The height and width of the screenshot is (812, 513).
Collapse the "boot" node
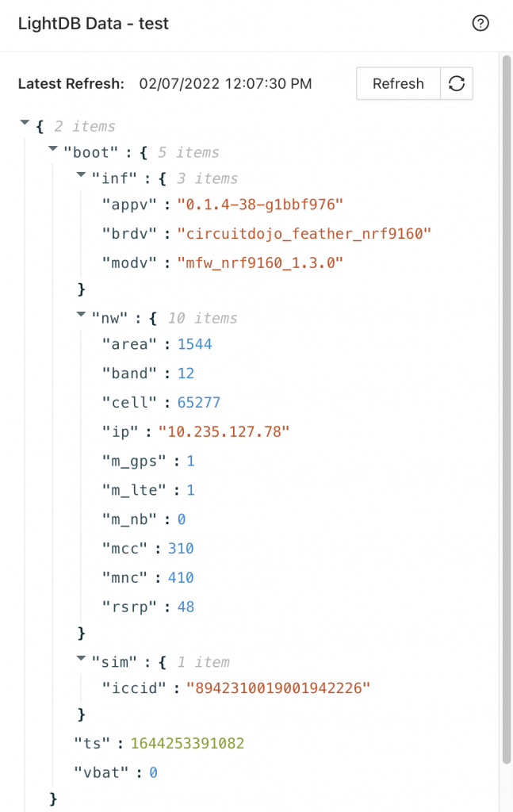(52, 148)
